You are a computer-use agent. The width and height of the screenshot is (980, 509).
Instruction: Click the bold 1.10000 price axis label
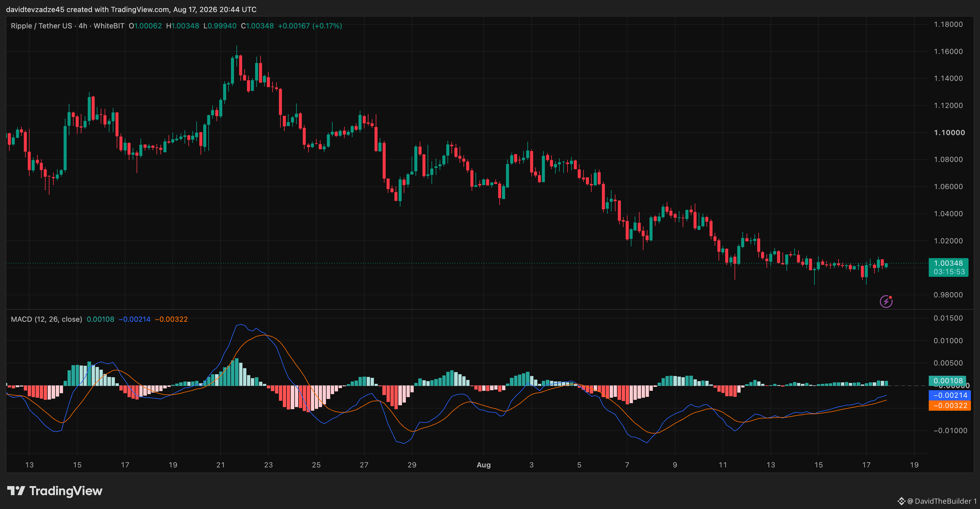(x=949, y=132)
